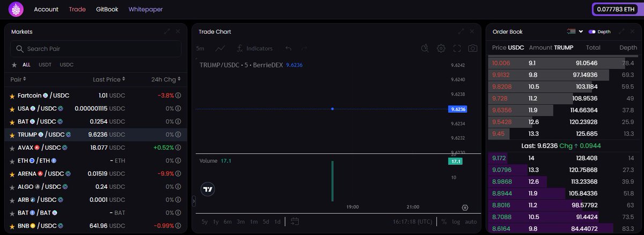This screenshot has height=235, width=644.
Task: Open info icon for TRUMP/USDC 24h change
Action: (178, 135)
